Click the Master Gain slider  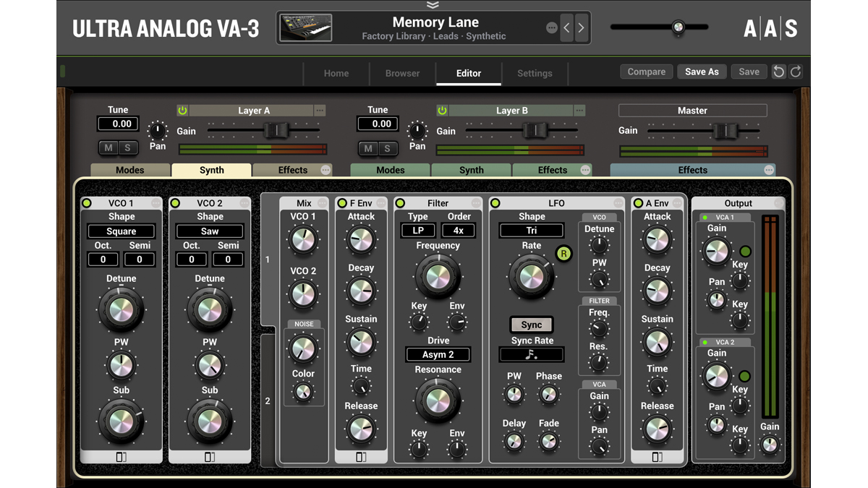[x=726, y=130]
